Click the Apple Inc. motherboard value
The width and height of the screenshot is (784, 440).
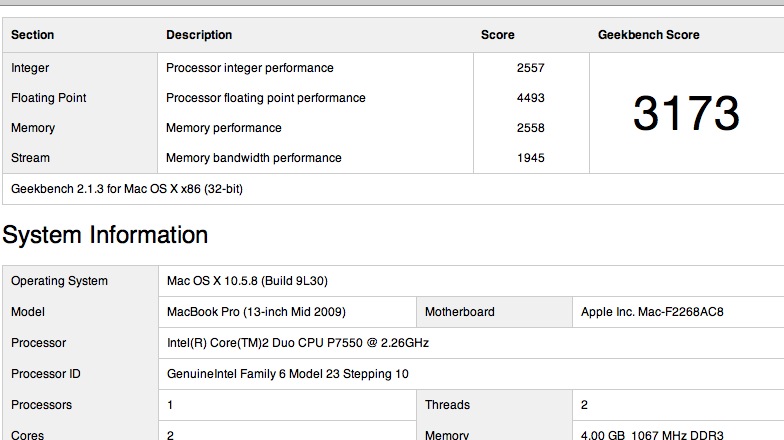coord(652,312)
